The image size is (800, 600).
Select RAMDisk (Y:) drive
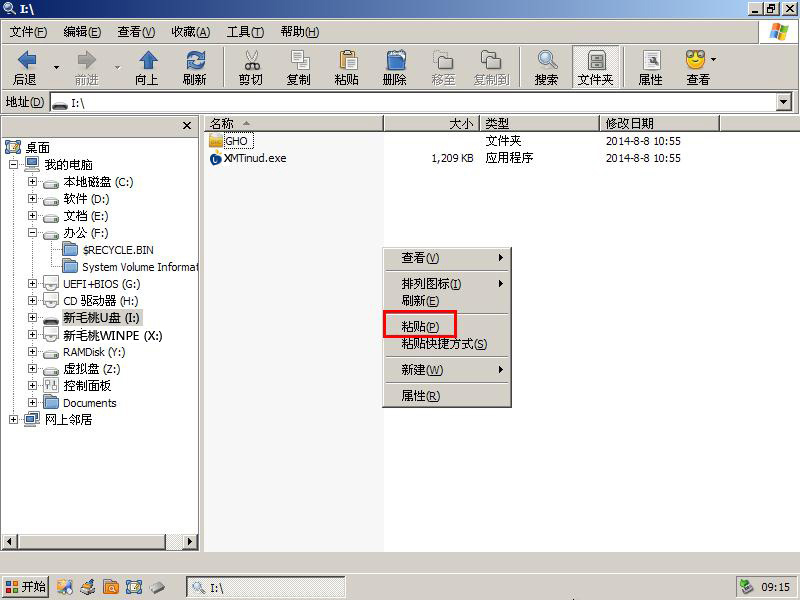[x=94, y=352]
